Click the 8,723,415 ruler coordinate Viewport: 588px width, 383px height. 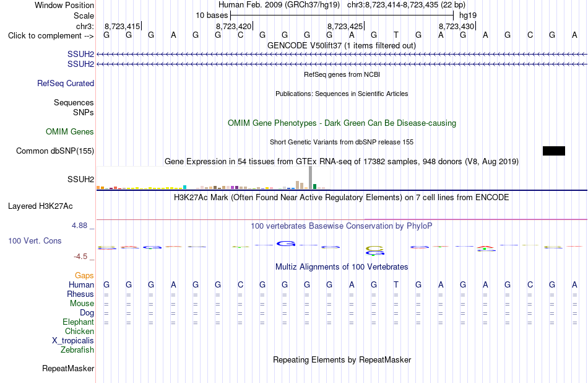pos(123,26)
